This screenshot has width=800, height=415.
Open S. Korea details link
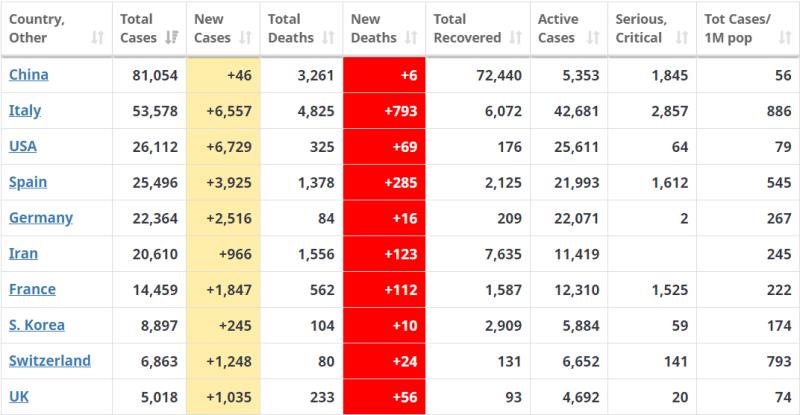coord(38,325)
